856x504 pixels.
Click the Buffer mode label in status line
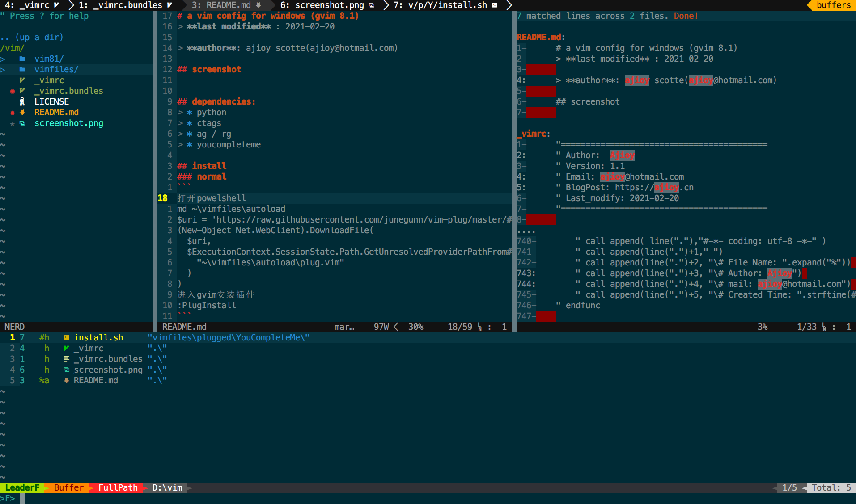(x=69, y=488)
